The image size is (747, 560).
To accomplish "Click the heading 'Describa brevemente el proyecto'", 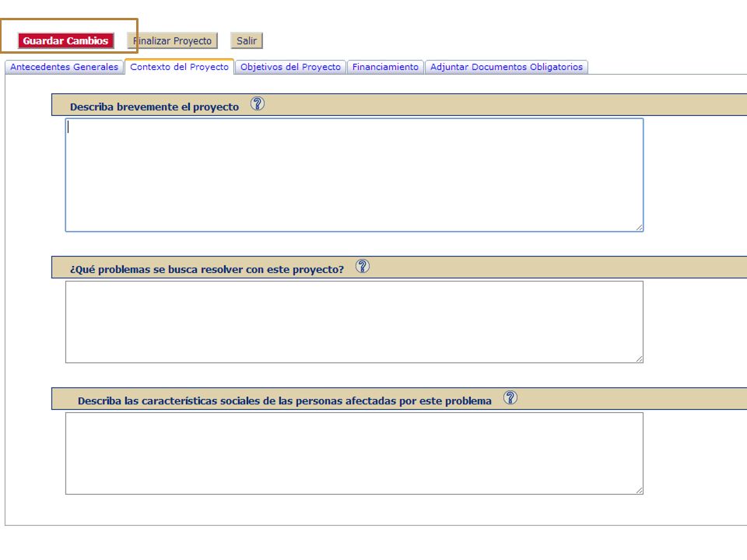I will tap(154, 107).
